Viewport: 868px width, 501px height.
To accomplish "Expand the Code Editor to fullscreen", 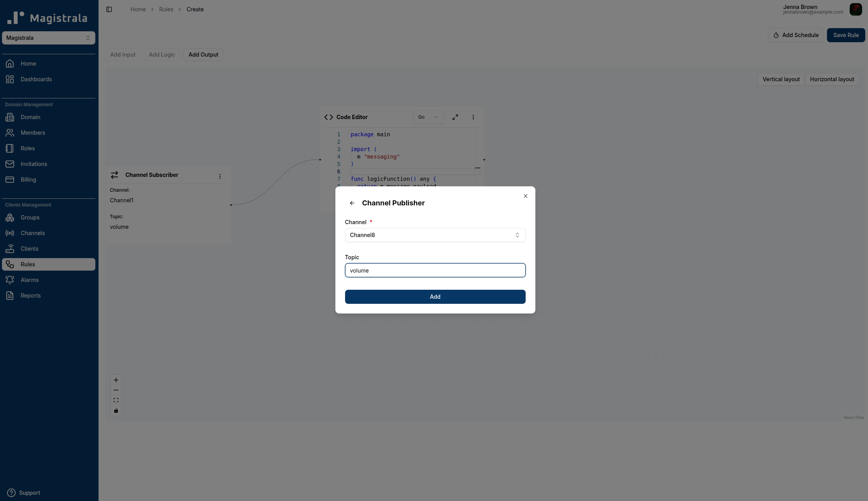I will point(455,117).
